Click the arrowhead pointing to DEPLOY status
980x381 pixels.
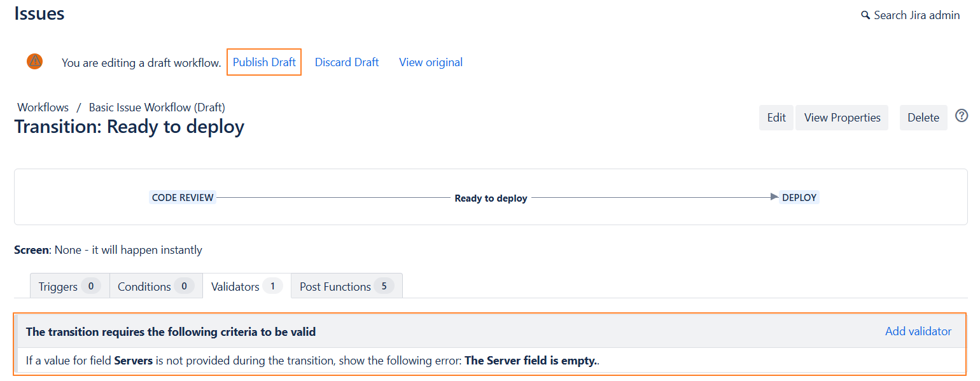point(774,197)
